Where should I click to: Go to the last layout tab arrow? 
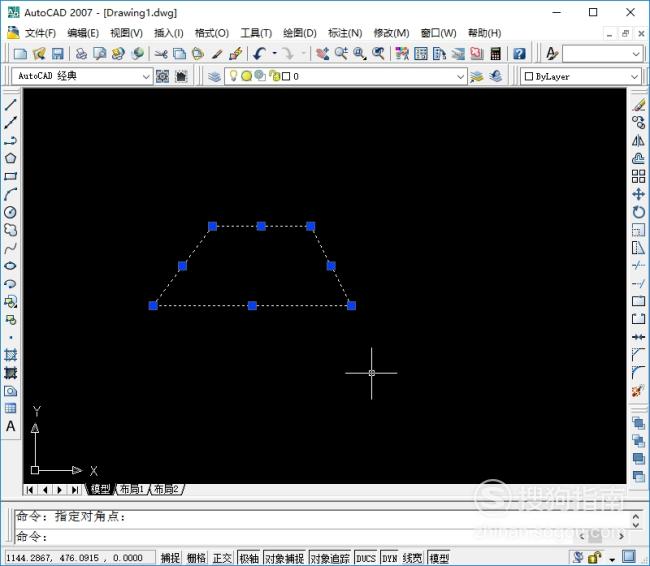pyautogui.click(x=74, y=490)
